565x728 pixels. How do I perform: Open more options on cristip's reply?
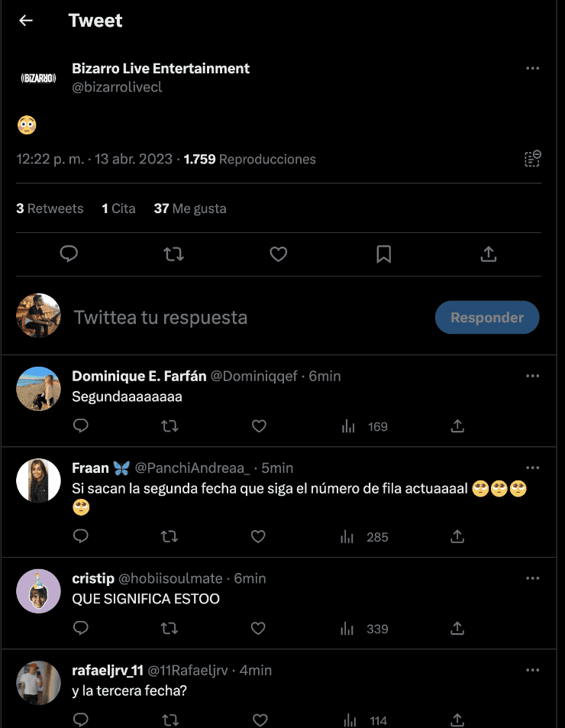click(x=533, y=578)
